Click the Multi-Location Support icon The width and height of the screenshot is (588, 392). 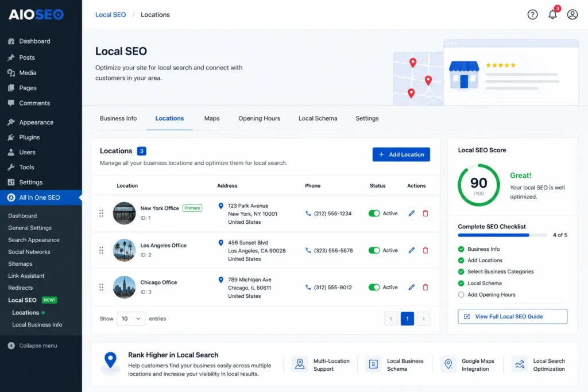[300, 364]
